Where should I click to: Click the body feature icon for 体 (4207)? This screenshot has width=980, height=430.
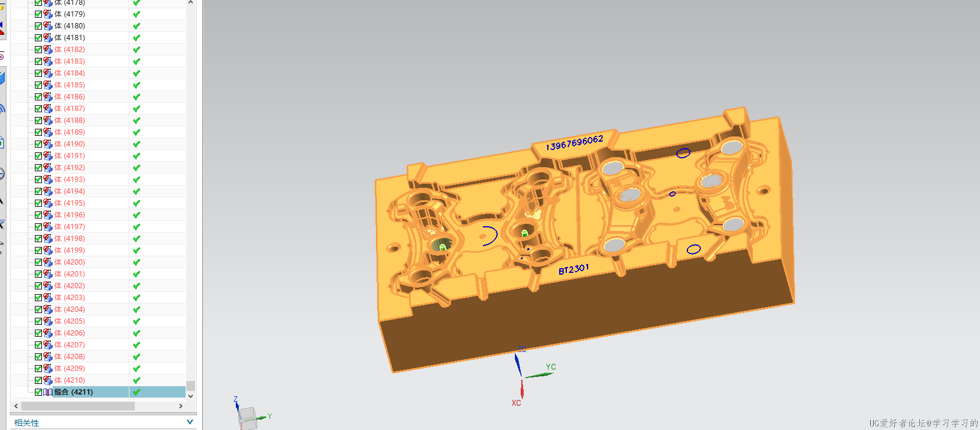coord(48,345)
